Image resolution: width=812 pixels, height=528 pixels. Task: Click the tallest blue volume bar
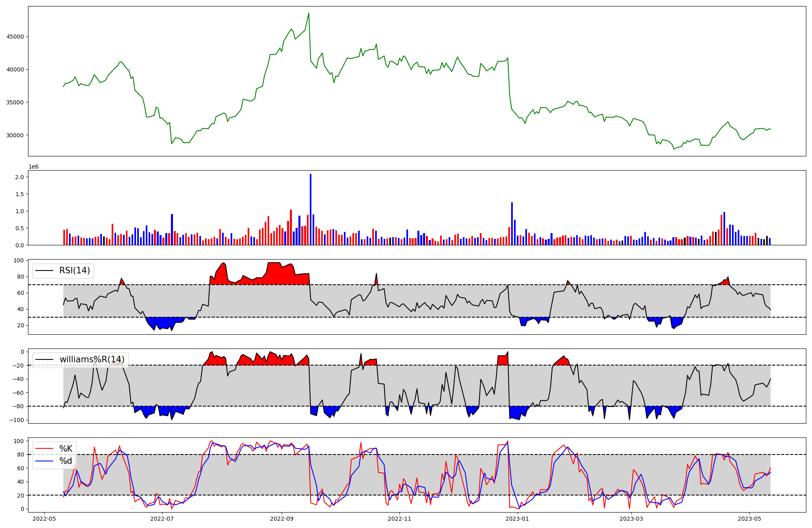coord(311,209)
